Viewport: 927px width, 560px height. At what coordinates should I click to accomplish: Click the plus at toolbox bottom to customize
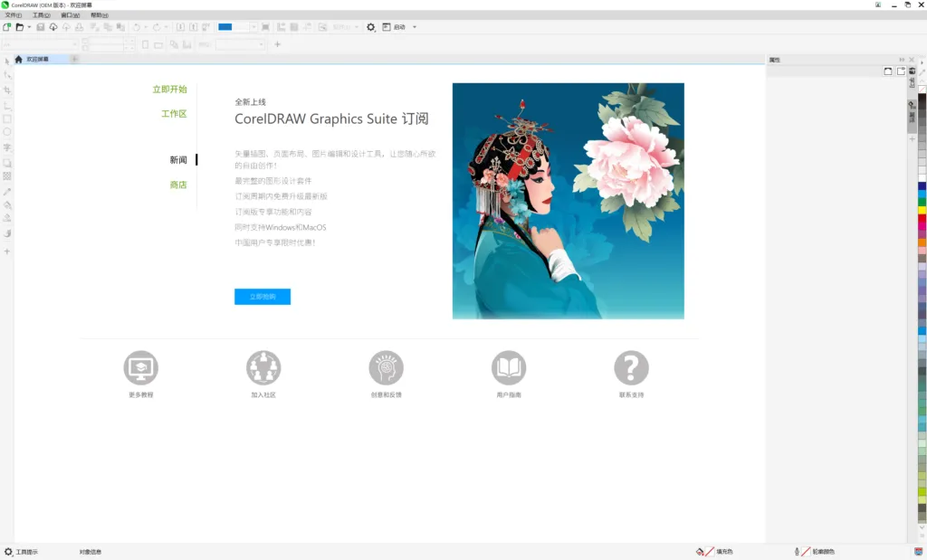coord(7,252)
